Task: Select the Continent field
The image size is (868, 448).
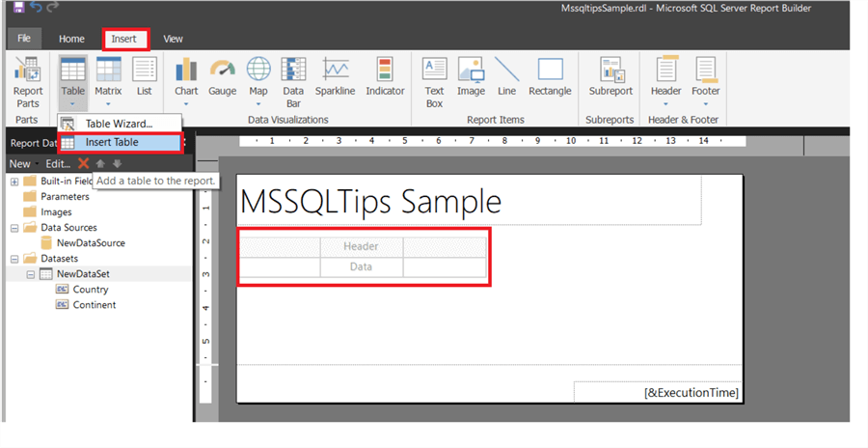Action: pyautogui.click(x=95, y=305)
